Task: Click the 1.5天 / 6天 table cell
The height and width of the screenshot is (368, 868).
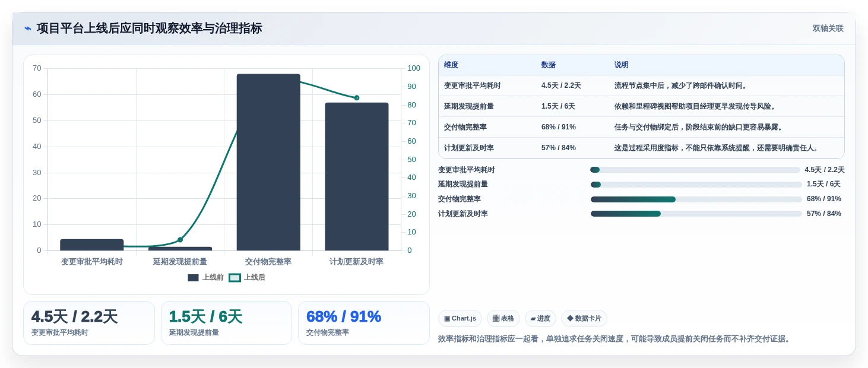Action: coord(558,106)
